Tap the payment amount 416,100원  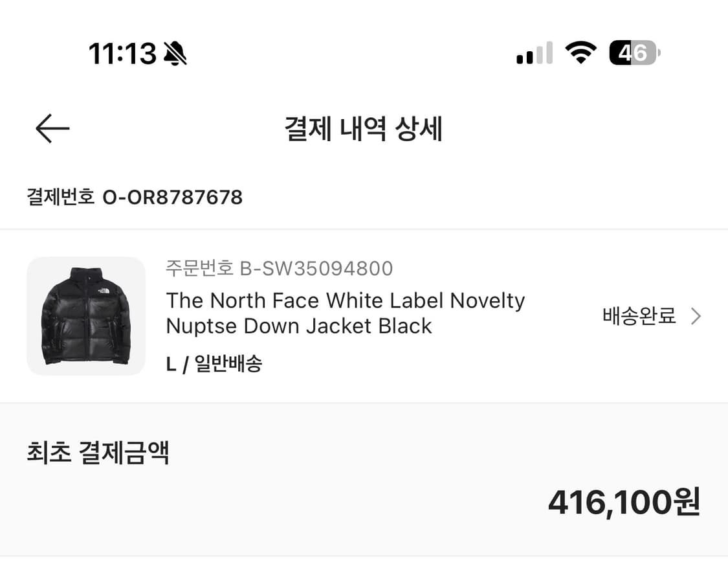623,503
